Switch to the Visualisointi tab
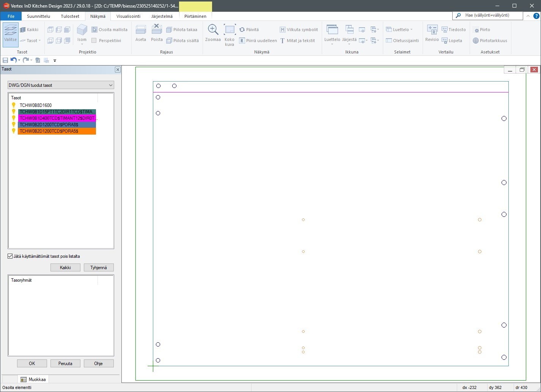 (x=128, y=16)
